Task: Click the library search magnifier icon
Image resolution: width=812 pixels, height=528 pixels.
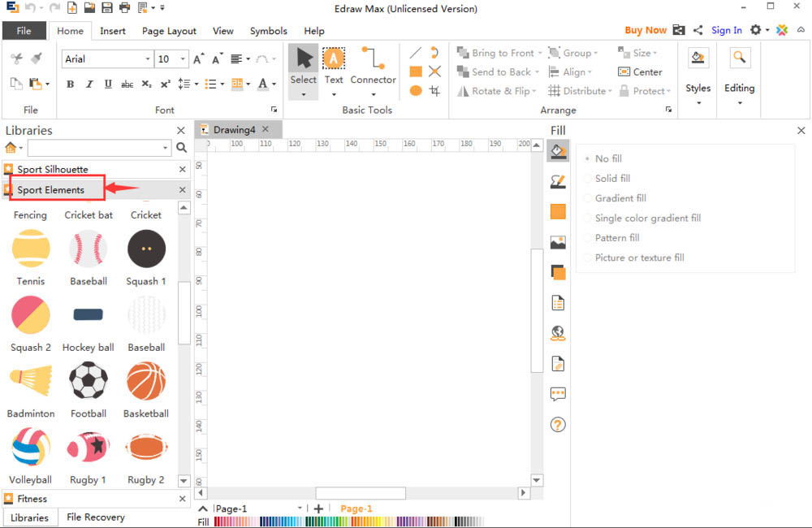Action: [x=181, y=148]
